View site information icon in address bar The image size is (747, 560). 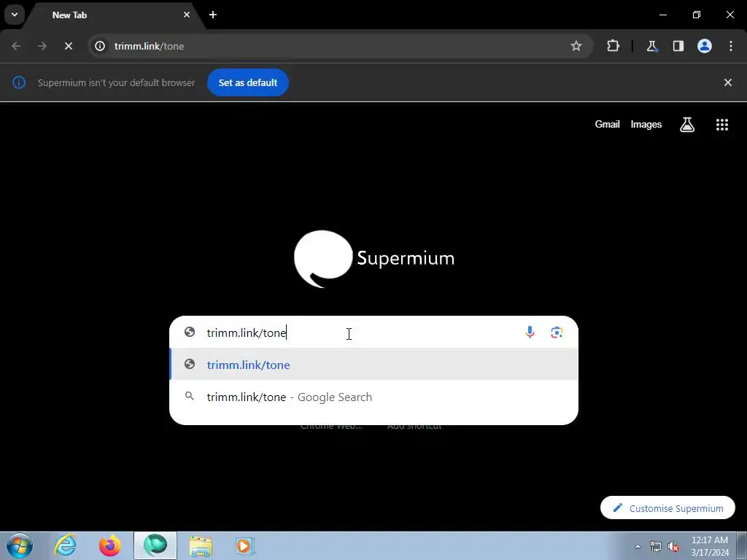100,46
